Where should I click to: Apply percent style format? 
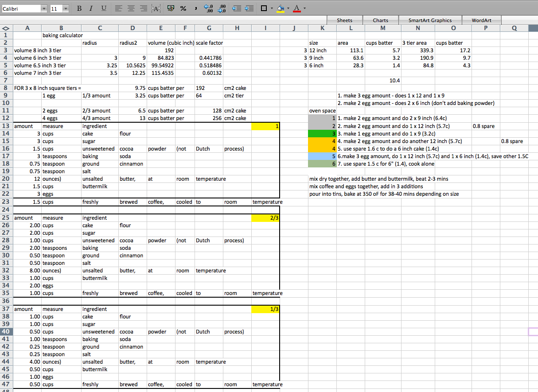point(183,8)
